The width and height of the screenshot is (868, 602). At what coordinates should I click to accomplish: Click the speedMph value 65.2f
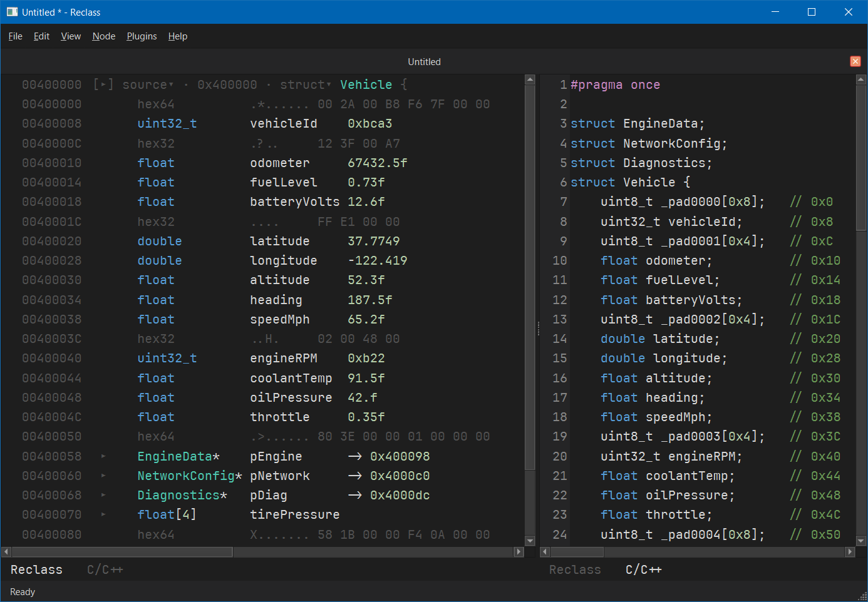(366, 319)
